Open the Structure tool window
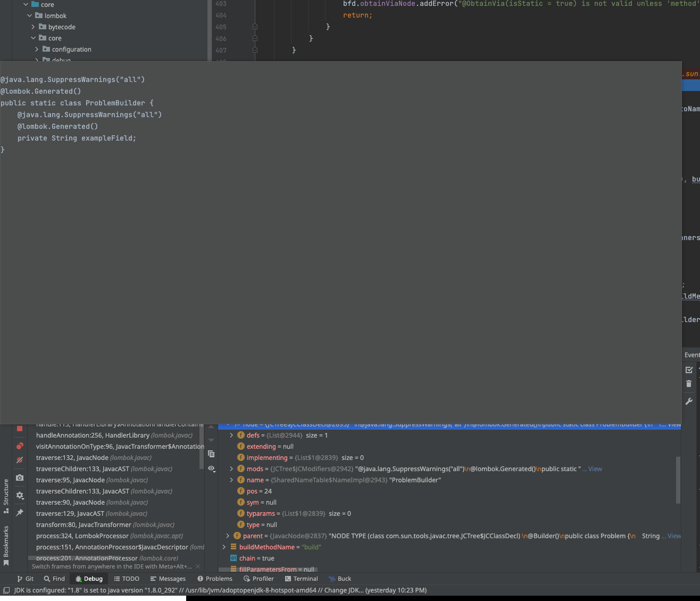 click(x=6, y=496)
